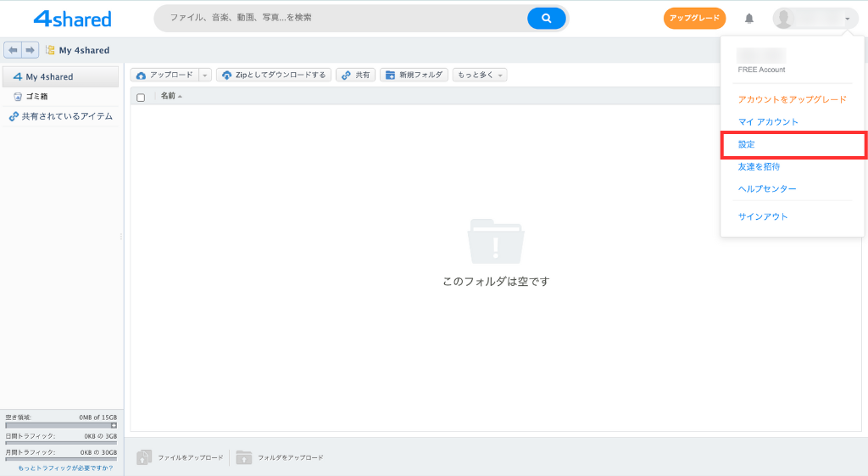
Task: Click into the search input field
Action: pos(339,18)
